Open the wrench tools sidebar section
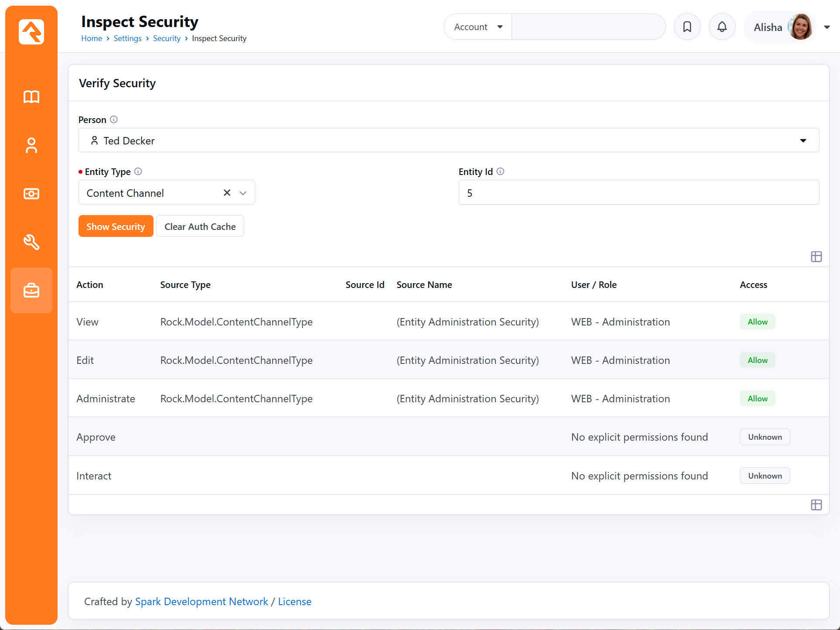Viewport: 840px width, 630px height. coord(31,242)
